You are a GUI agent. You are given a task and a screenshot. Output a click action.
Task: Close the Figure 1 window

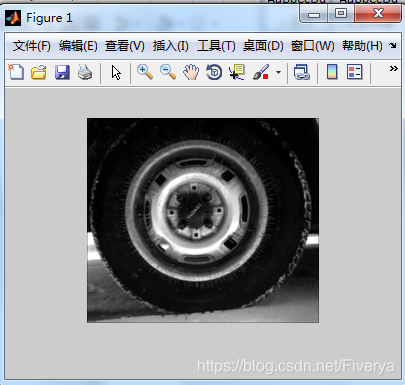coord(378,14)
